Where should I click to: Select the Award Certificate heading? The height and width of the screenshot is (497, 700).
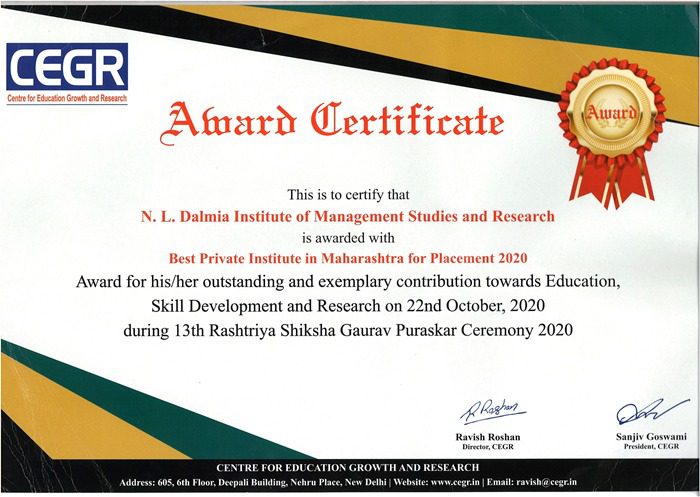click(x=339, y=120)
